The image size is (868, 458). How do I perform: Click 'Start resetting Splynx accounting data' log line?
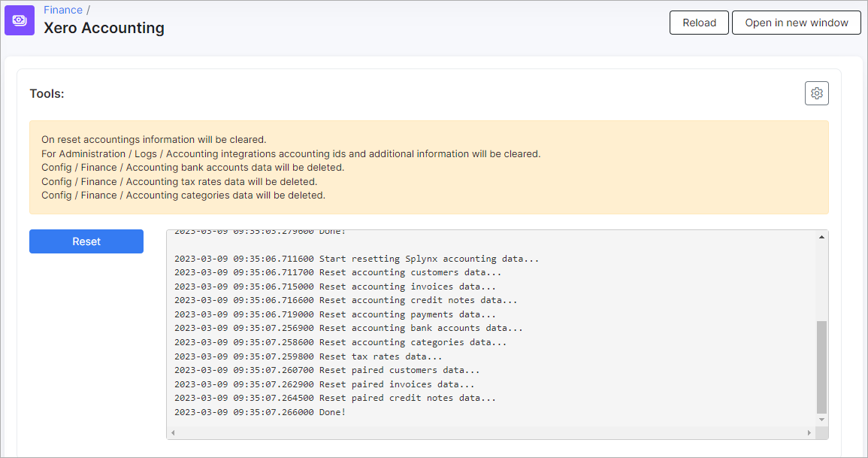[x=356, y=259]
